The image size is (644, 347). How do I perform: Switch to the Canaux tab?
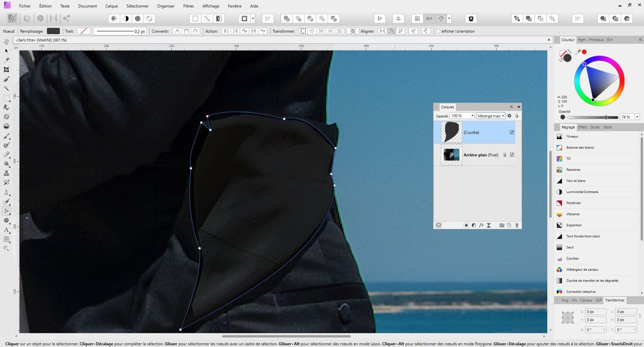tap(586, 300)
